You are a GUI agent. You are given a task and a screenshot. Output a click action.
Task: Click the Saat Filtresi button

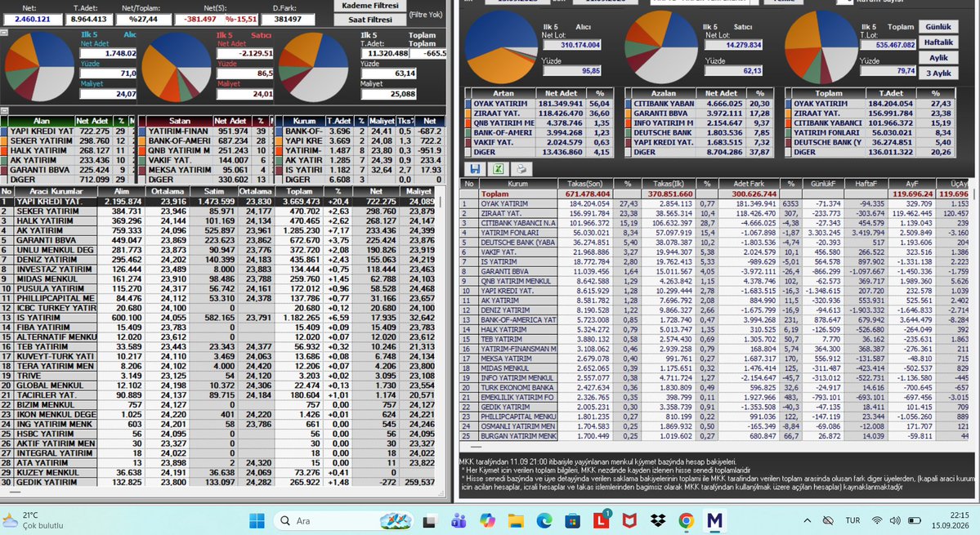pyautogui.click(x=370, y=20)
